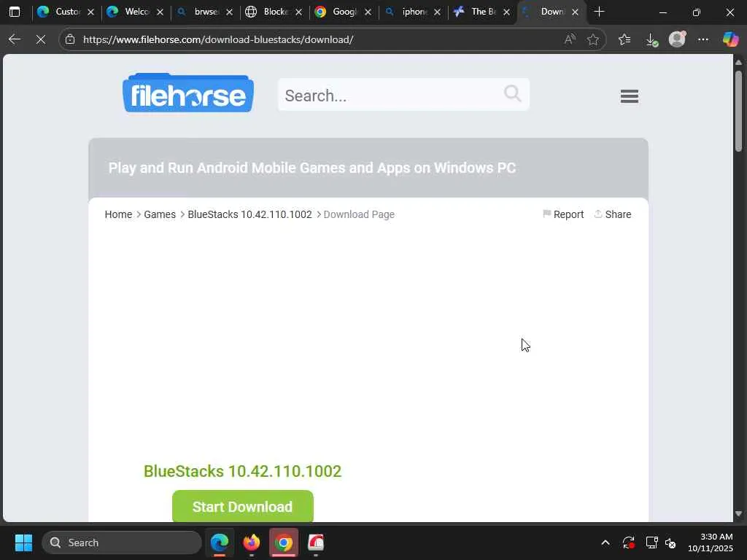747x560 pixels.
Task: Close the Welcome tab
Action: (x=160, y=12)
